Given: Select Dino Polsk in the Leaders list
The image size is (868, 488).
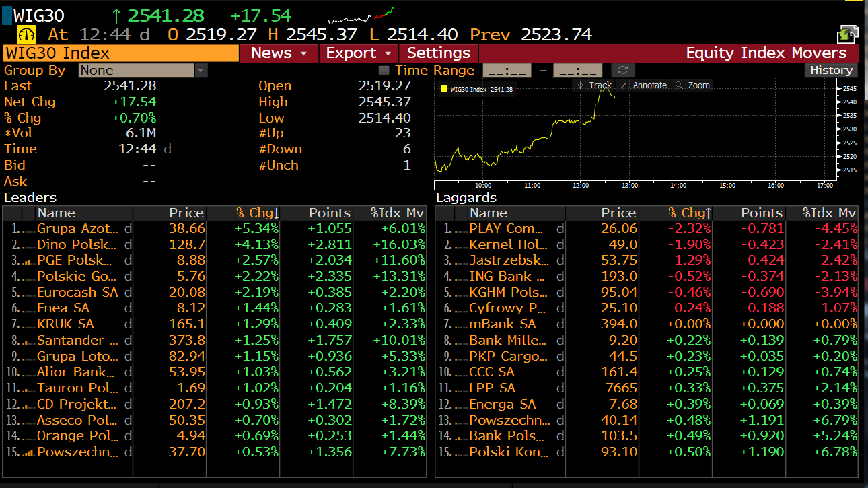Looking at the screenshot, I should (77, 244).
